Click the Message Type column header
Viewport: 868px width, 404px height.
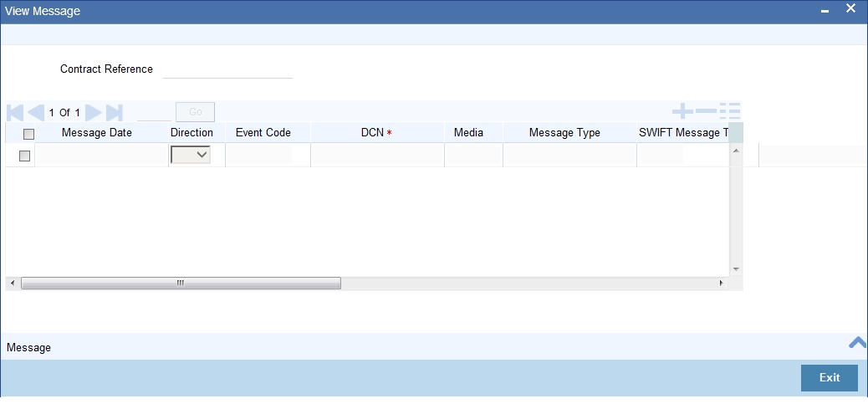564,133
